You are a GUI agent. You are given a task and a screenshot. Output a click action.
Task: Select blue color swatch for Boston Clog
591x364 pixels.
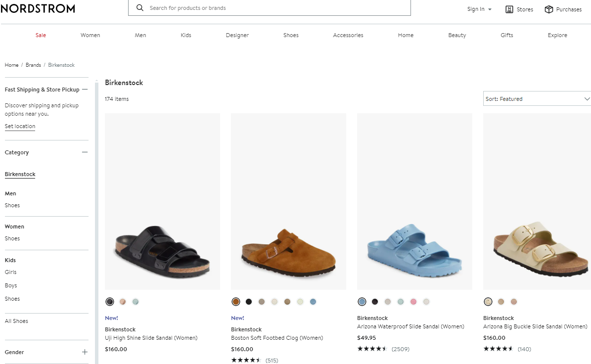tap(313, 302)
